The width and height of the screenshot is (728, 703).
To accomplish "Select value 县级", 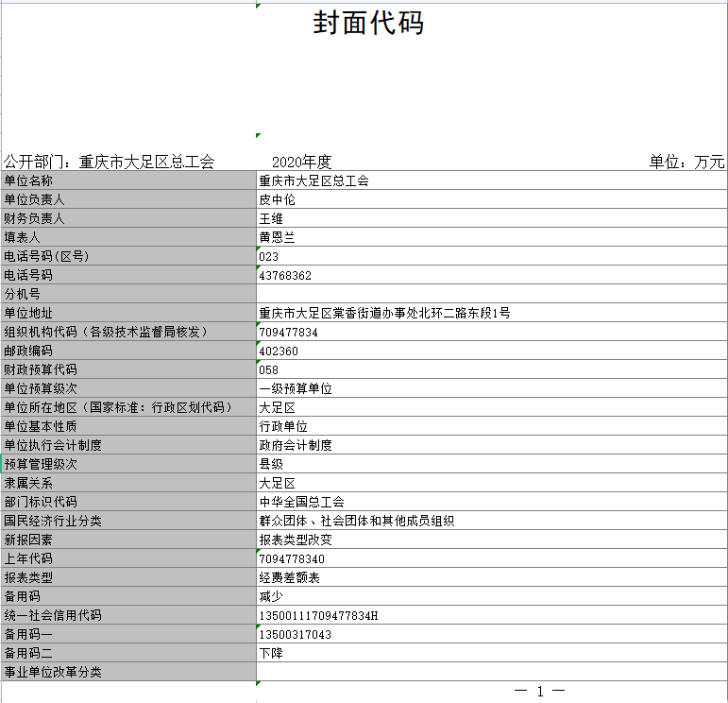I will coord(271,464).
